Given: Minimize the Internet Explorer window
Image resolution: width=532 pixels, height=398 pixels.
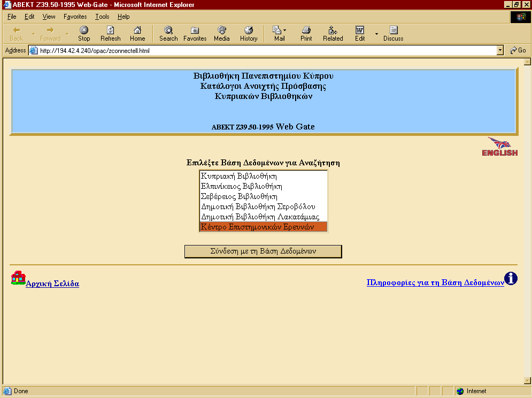Looking at the screenshot, I should [x=507, y=5].
